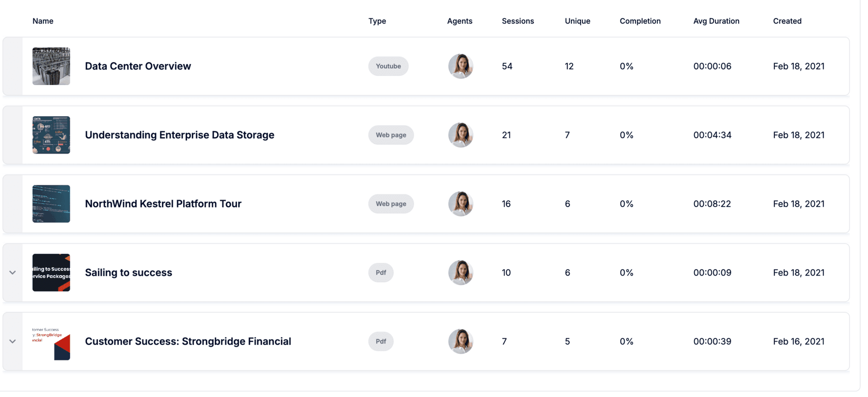Click the agent avatar beside NorthWind Kestrel Platform Tour
Screen dimensions: 868x397
461,203
